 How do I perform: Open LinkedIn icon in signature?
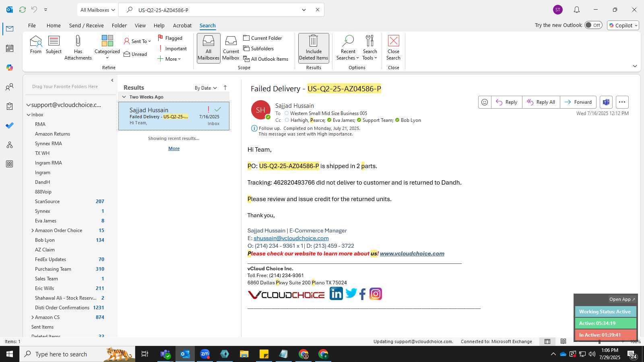click(336, 294)
